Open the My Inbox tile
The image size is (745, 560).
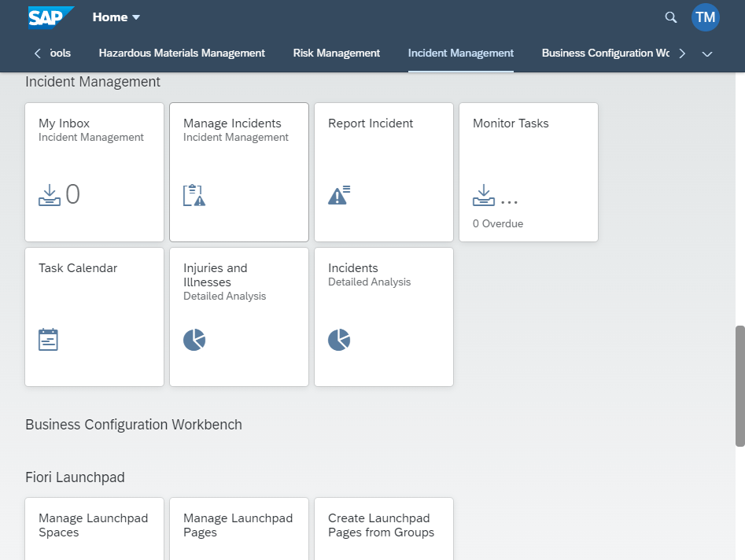tap(94, 172)
